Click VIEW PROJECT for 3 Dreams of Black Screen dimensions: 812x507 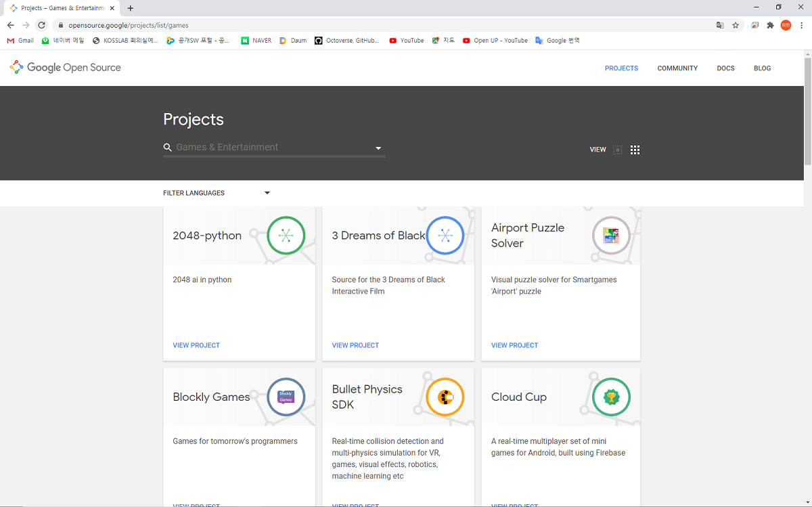pos(355,345)
